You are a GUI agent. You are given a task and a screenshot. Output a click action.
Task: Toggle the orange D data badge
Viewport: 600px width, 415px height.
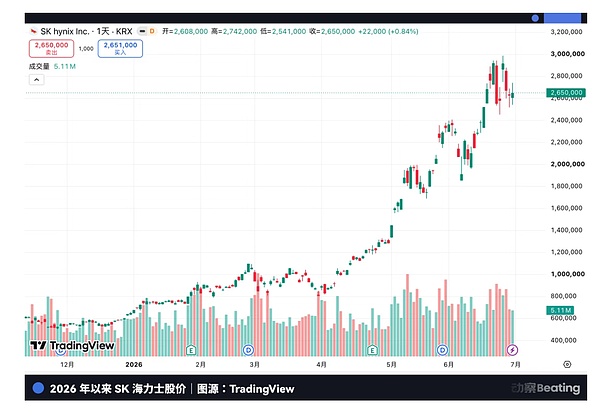point(152,31)
